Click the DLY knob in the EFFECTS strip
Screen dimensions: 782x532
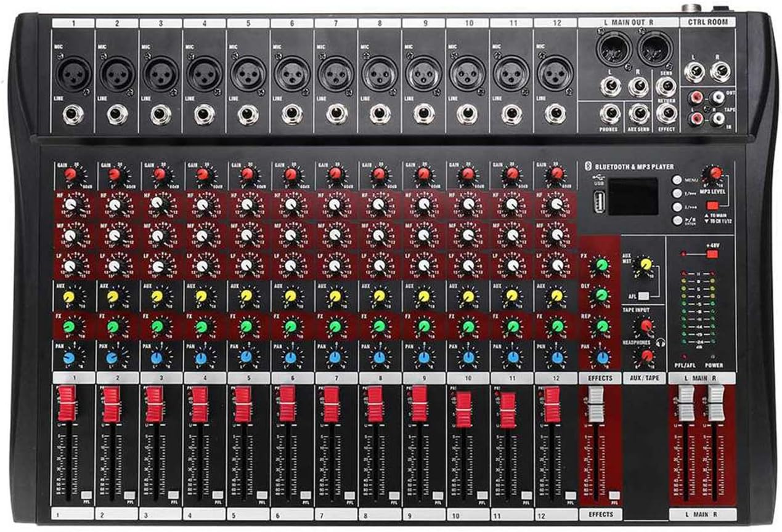point(600,295)
